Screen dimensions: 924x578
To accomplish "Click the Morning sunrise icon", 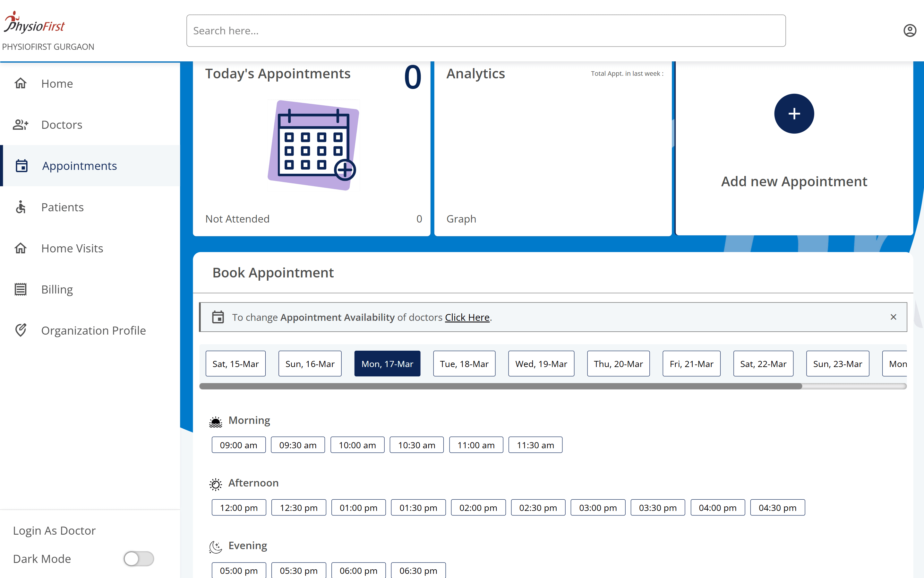I will point(215,422).
